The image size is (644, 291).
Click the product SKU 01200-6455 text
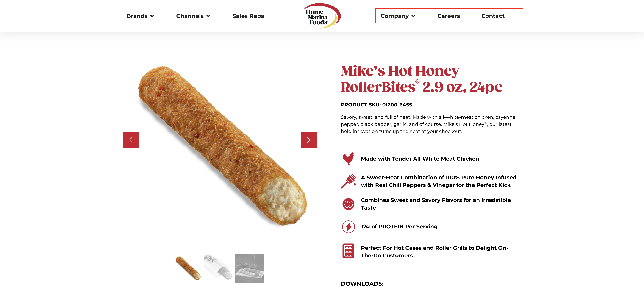376,105
